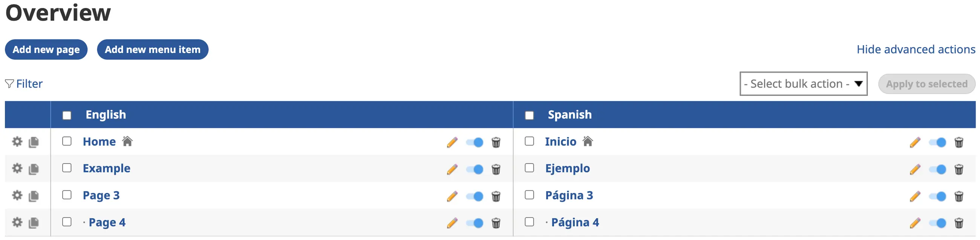980x240 pixels.
Task: Delete the Example page via trash icon
Action: (x=496, y=169)
